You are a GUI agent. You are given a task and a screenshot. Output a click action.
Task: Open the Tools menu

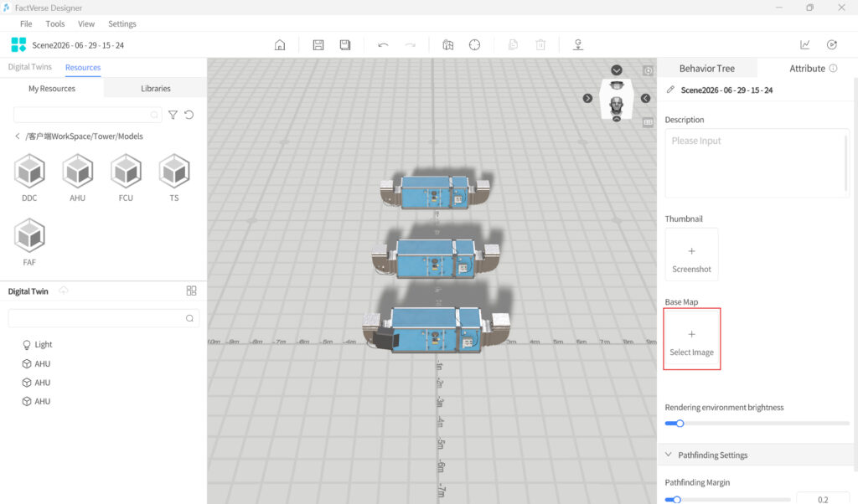click(54, 24)
